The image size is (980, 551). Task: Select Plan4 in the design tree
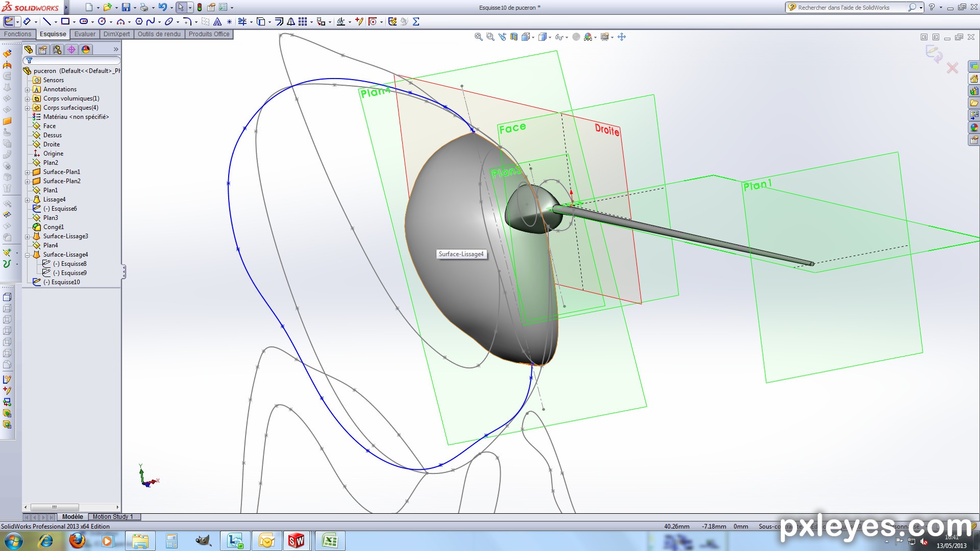pos(45,245)
